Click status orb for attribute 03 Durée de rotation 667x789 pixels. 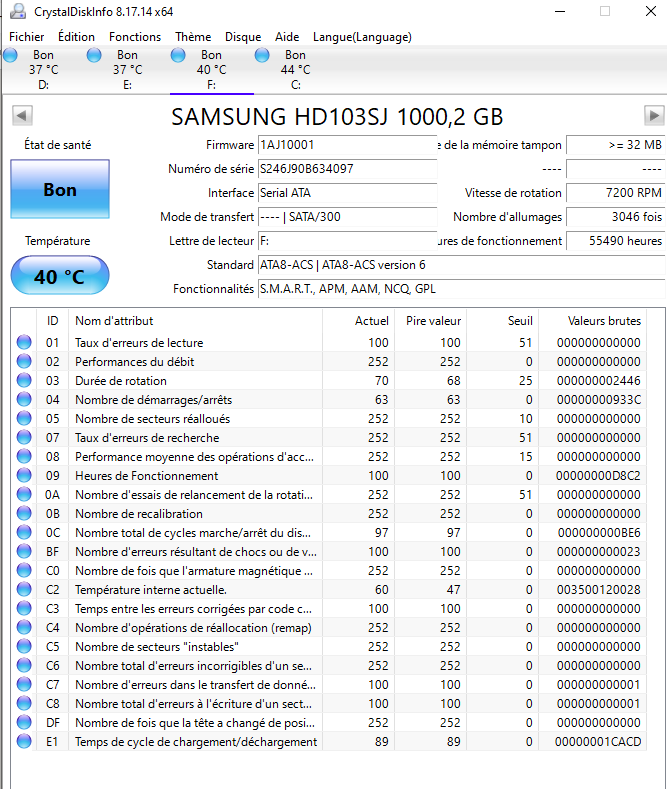tap(24, 380)
